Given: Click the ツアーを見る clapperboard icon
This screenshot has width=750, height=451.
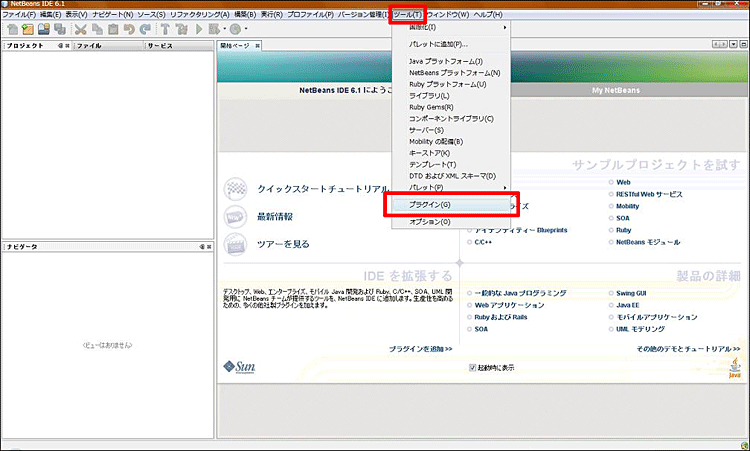Looking at the screenshot, I should pyautogui.click(x=235, y=244).
